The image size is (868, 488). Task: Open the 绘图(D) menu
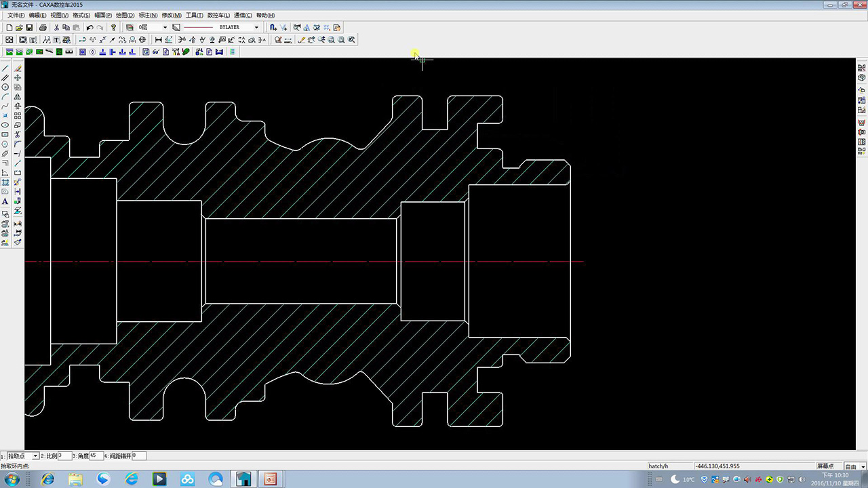coord(125,15)
